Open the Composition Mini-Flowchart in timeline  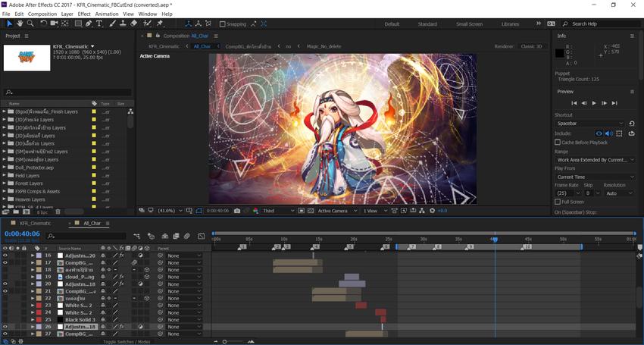(x=137, y=236)
